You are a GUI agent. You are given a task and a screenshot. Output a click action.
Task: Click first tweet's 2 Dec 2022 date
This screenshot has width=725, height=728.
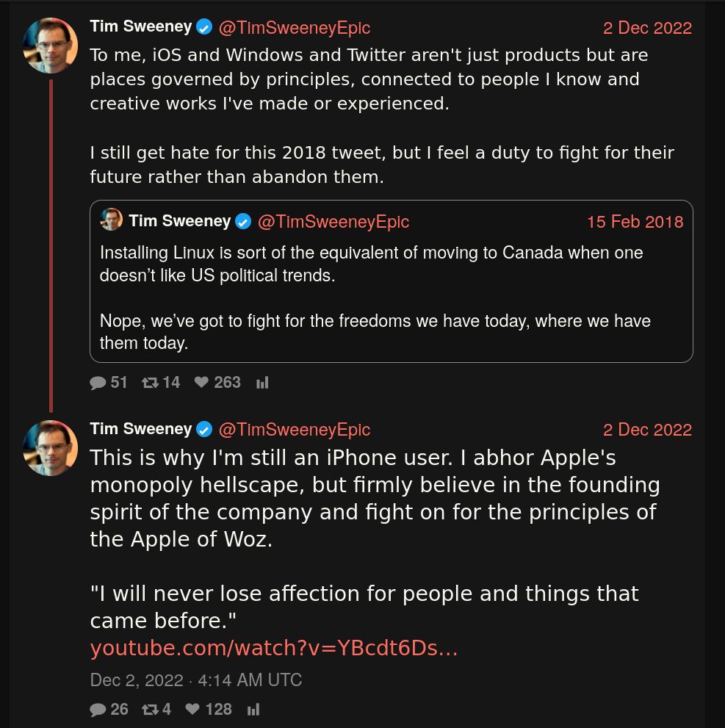pyautogui.click(x=647, y=28)
